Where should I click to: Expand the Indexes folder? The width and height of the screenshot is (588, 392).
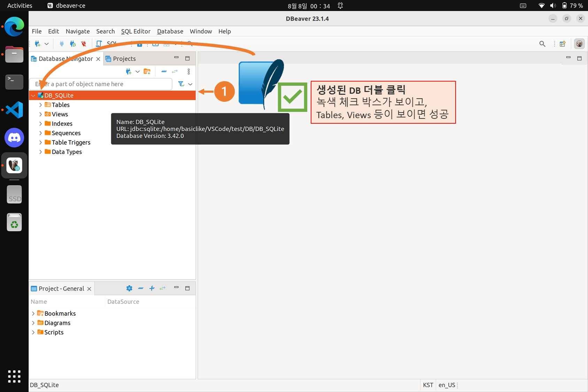pyautogui.click(x=40, y=124)
